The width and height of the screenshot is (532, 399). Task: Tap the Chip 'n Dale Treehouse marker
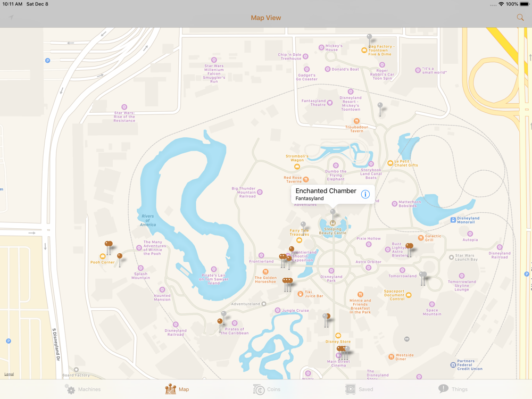point(305,56)
